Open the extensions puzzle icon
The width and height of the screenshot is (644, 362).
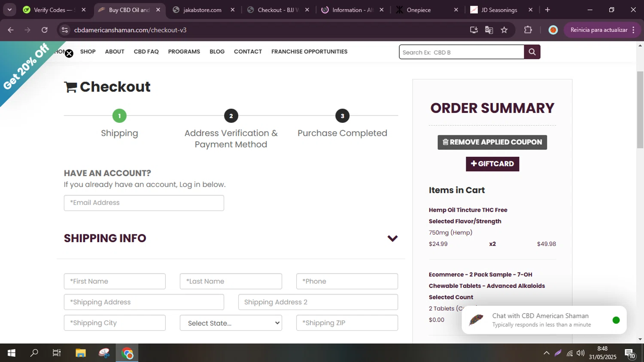(528, 30)
